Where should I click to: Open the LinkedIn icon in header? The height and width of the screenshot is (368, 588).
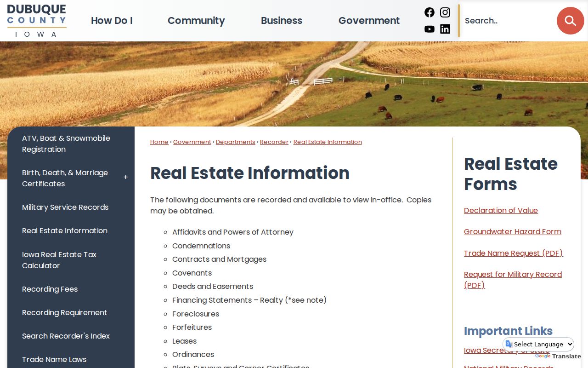pyautogui.click(x=445, y=29)
